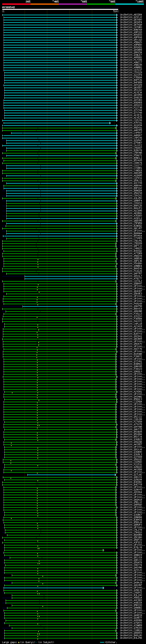
Task: Open hit UniRef100_Q6TKR0
Action: click(131, 20)
